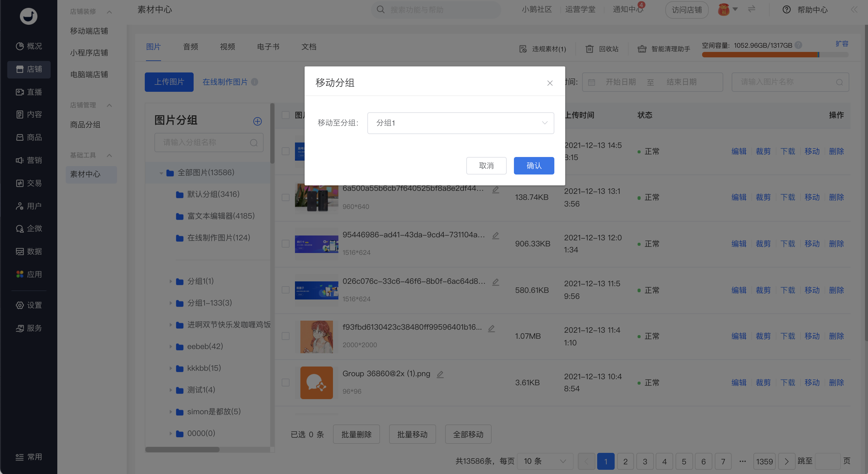Click the 扩容 expand capacity link

[x=842, y=44]
